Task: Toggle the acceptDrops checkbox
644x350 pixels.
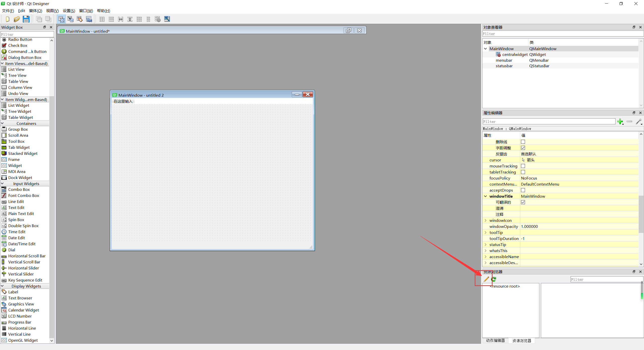Action: [523, 190]
